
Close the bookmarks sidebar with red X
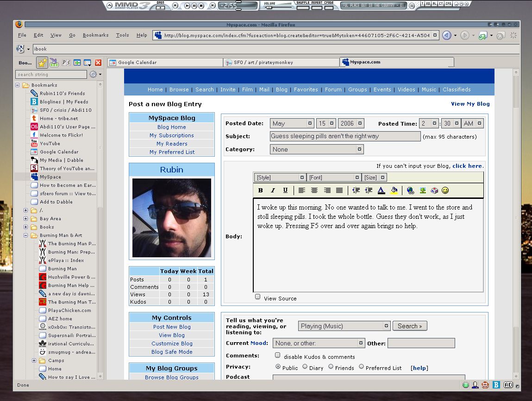pyautogui.click(x=98, y=63)
